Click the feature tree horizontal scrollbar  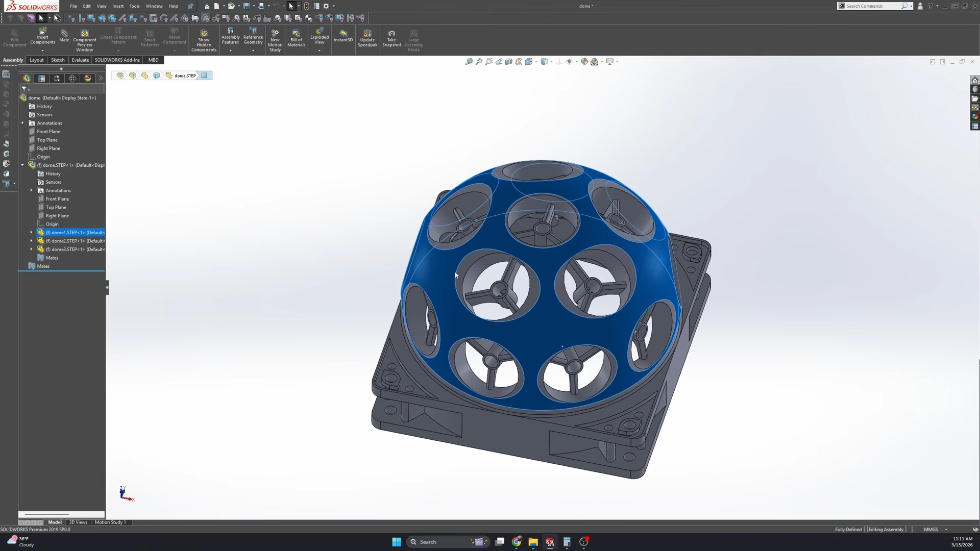(x=47, y=514)
